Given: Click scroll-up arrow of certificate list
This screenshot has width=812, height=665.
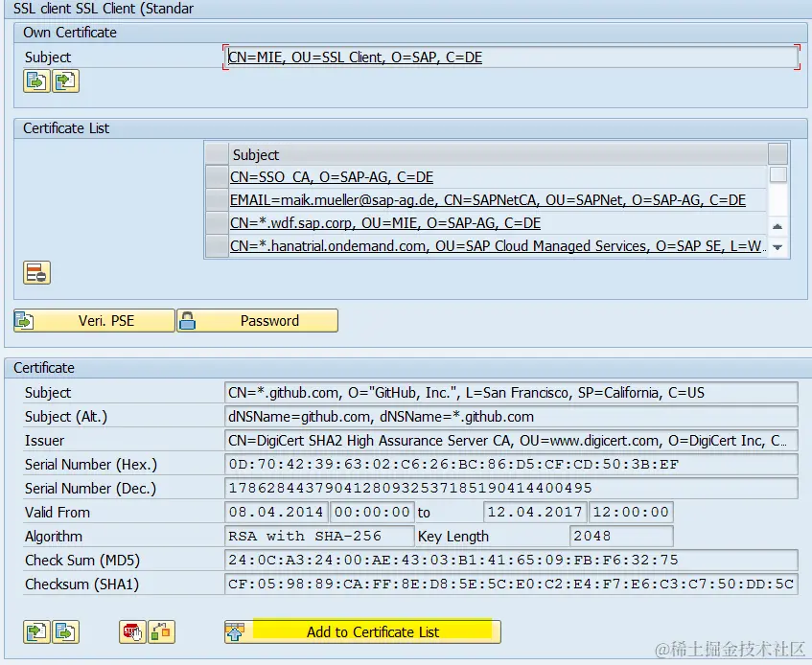Looking at the screenshot, I should tap(777, 226).
